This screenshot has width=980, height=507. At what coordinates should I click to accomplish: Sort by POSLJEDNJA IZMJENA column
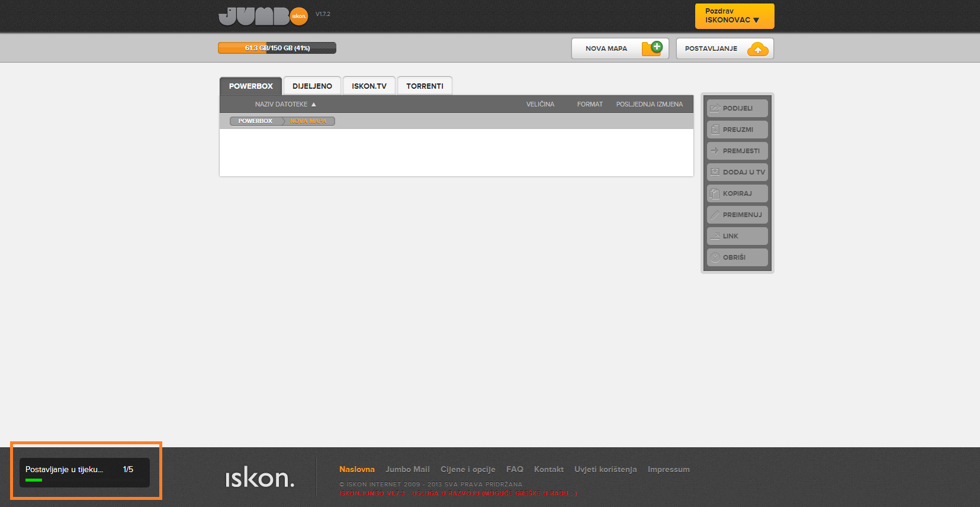pyautogui.click(x=649, y=104)
